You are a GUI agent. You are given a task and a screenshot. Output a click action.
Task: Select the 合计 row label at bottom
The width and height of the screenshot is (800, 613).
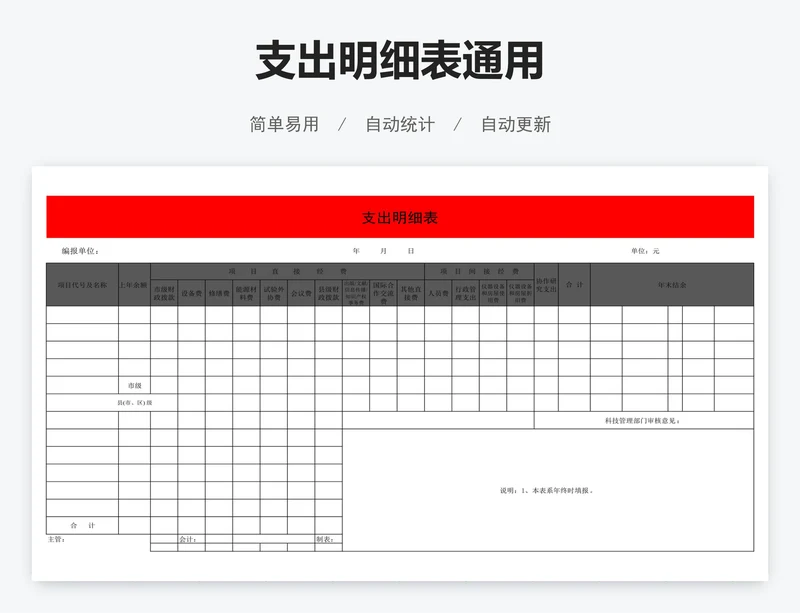[x=82, y=525]
